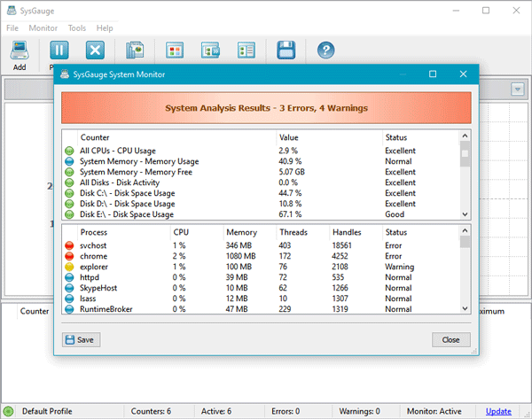Click the blue X delete toolbar icon
Viewport: 532px width, 419px height.
pyautogui.click(x=97, y=52)
